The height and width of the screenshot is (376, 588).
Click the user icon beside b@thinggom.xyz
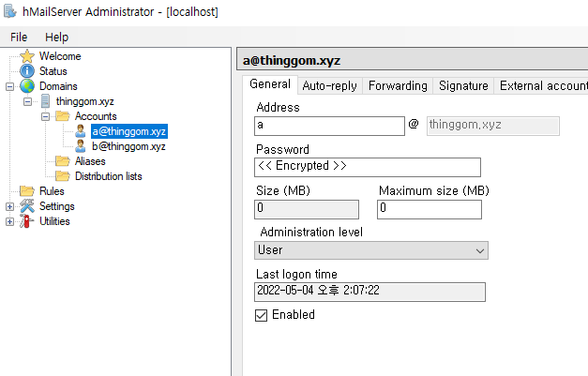pyautogui.click(x=81, y=146)
